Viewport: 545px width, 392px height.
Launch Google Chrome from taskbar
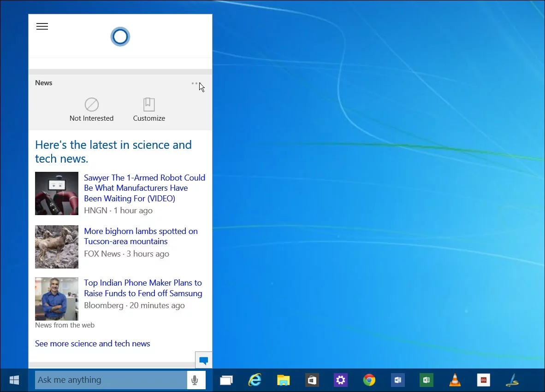pos(369,380)
